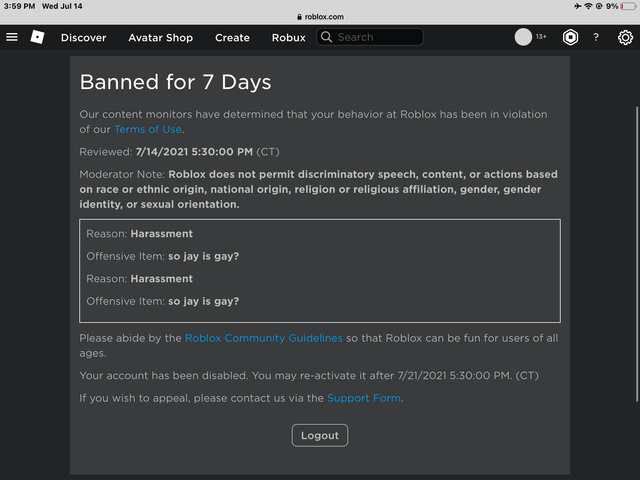The height and width of the screenshot is (480, 640).
Task: Click the second 'Reason: Harassment' line
Action: pyautogui.click(x=140, y=279)
